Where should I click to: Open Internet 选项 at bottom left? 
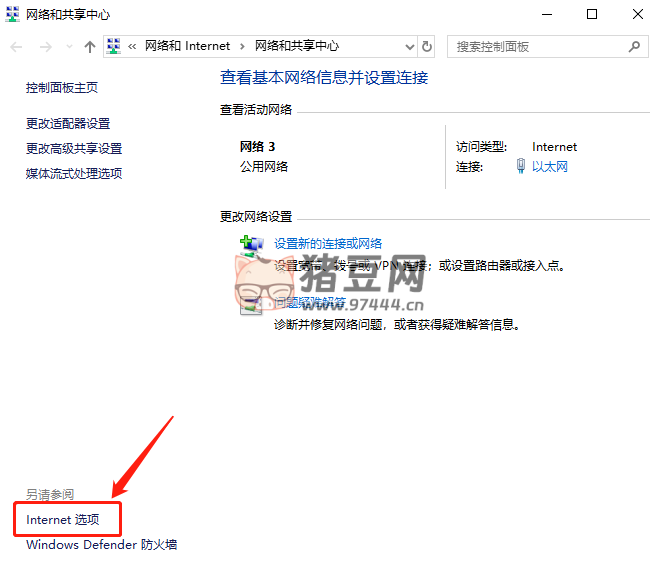(x=63, y=520)
